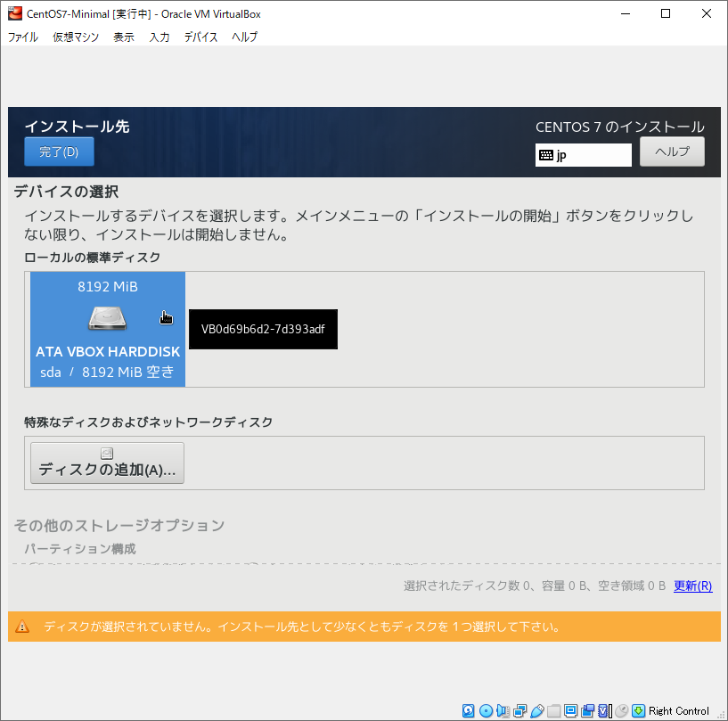
Task: Click the shared folders status icon
Action: pos(553,711)
